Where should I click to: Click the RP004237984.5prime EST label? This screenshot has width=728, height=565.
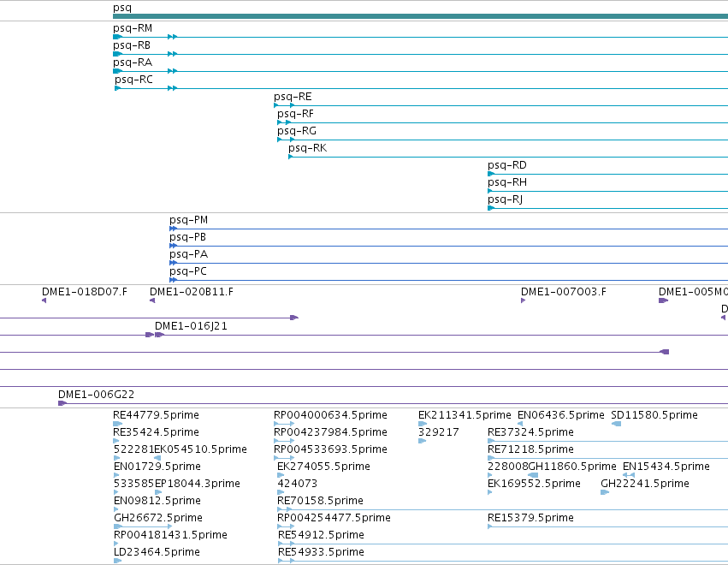point(330,432)
